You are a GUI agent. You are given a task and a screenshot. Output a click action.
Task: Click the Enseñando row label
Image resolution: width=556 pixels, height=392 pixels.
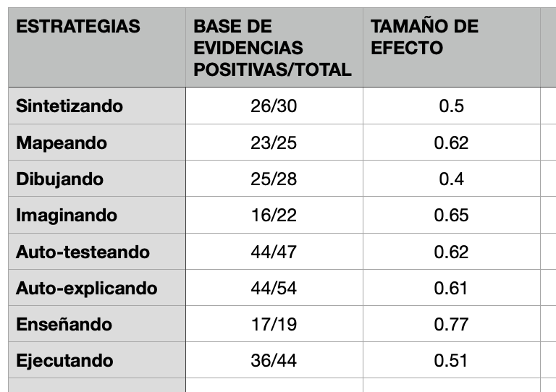[64, 325]
